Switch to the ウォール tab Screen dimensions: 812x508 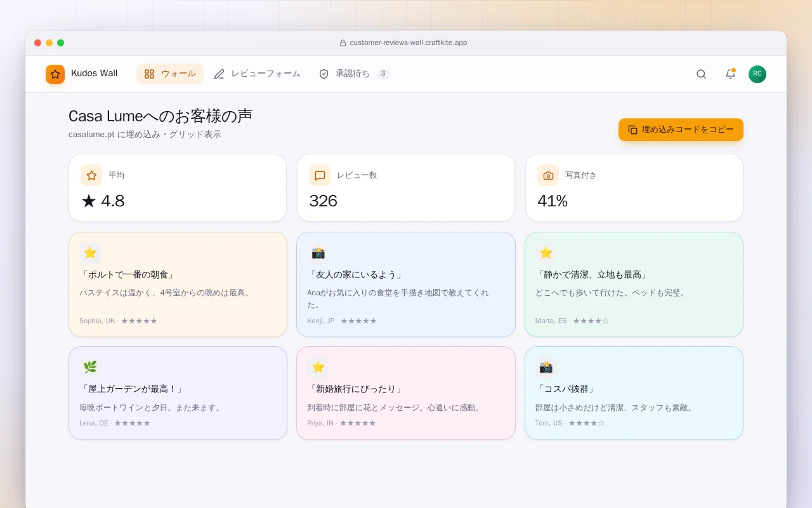[170, 74]
